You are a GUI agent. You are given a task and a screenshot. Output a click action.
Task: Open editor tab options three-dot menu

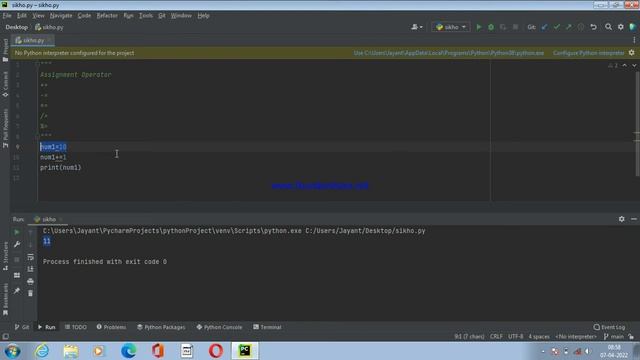[x=634, y=40]
